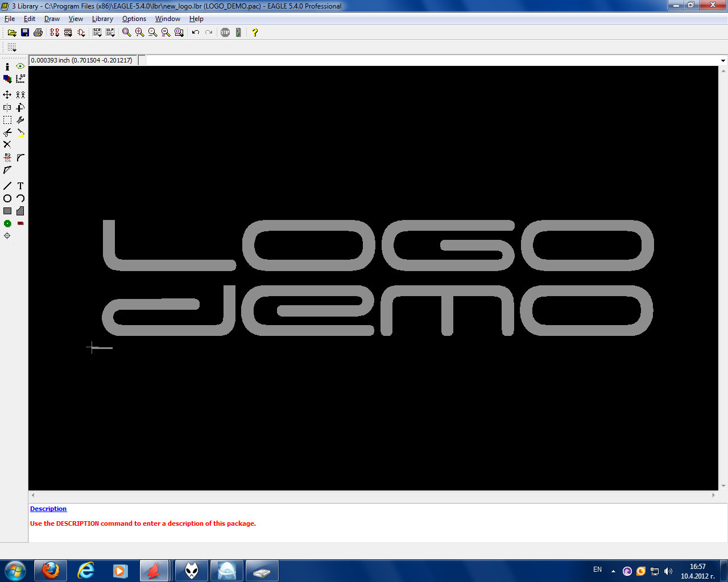Choose the Wire drawing tool
Image resolution: width=728 pixels, height=582 pixels.
pos(7,185)
